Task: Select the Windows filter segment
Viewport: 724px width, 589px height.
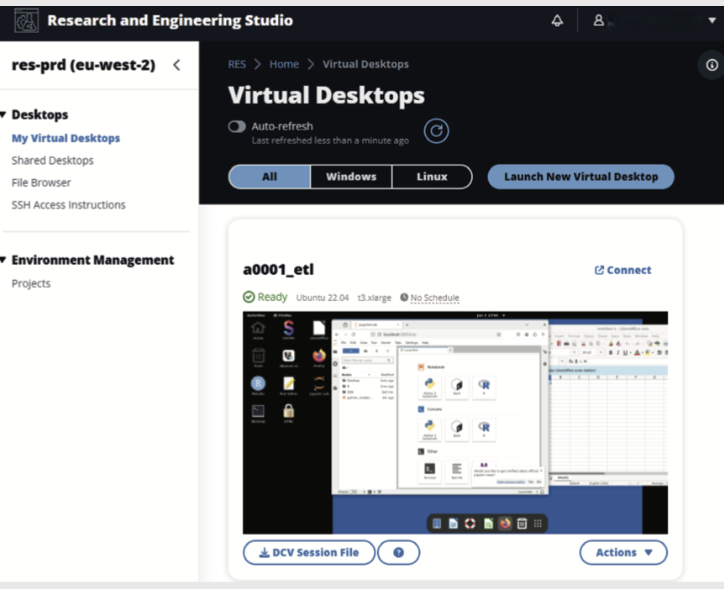Action: point(350,177)
